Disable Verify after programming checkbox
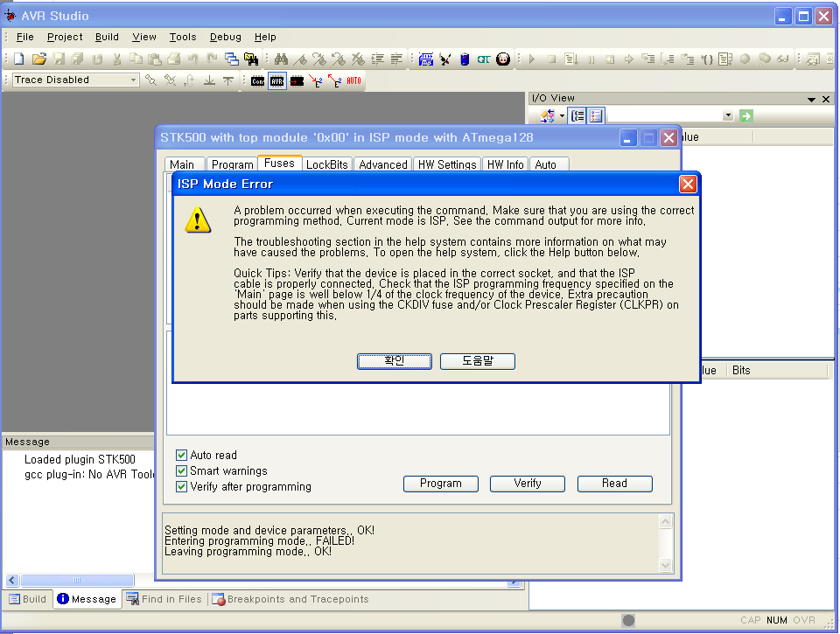Image resolution: width=840 pixels, height=634 pixels. [x=182, y=487]
